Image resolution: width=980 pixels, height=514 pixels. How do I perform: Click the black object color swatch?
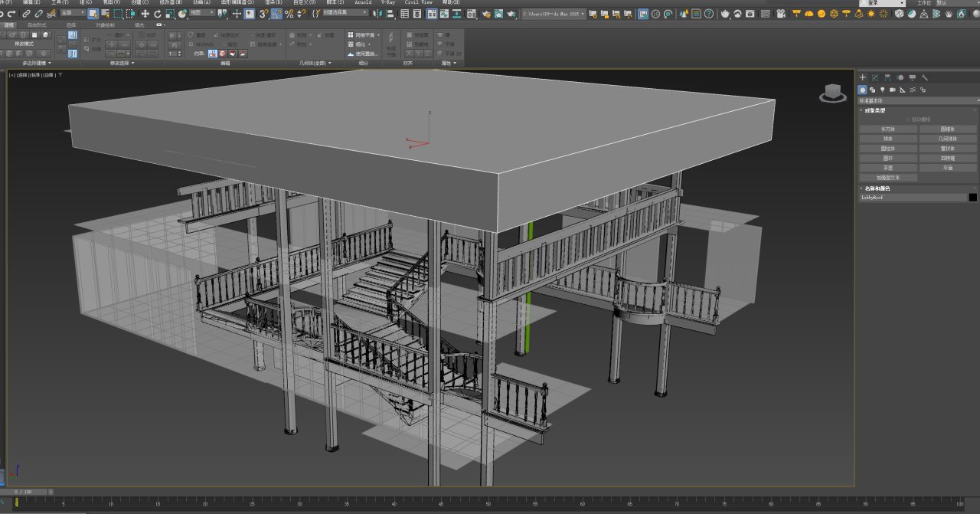coord(972,197)
